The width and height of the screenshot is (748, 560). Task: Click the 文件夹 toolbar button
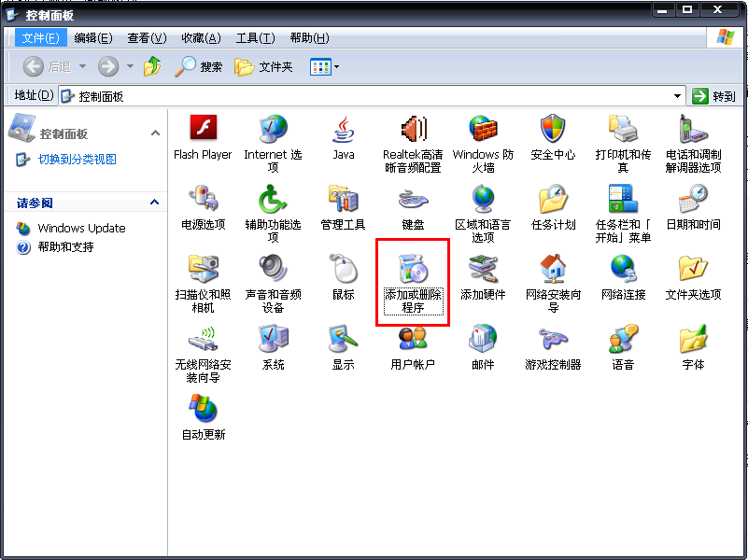pyautogui.click(x=263, y=66)
